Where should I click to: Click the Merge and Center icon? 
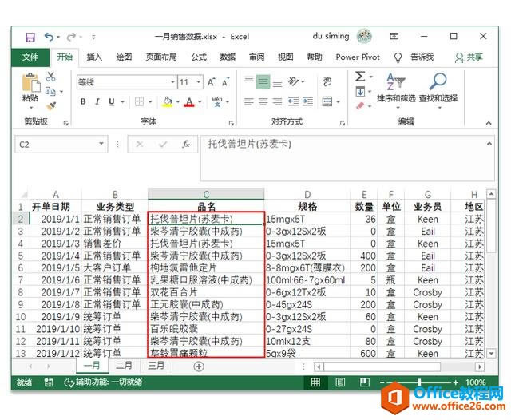point(327,101)
